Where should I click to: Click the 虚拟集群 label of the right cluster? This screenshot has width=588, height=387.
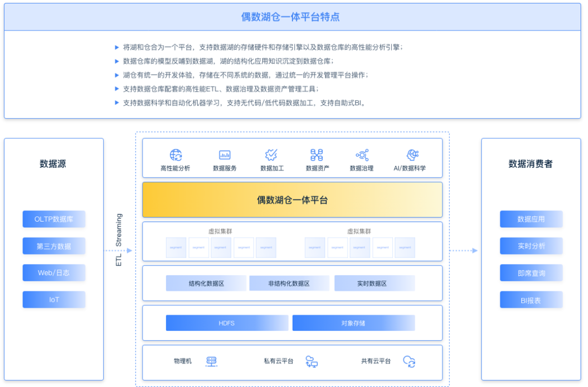tap(360, 231)
